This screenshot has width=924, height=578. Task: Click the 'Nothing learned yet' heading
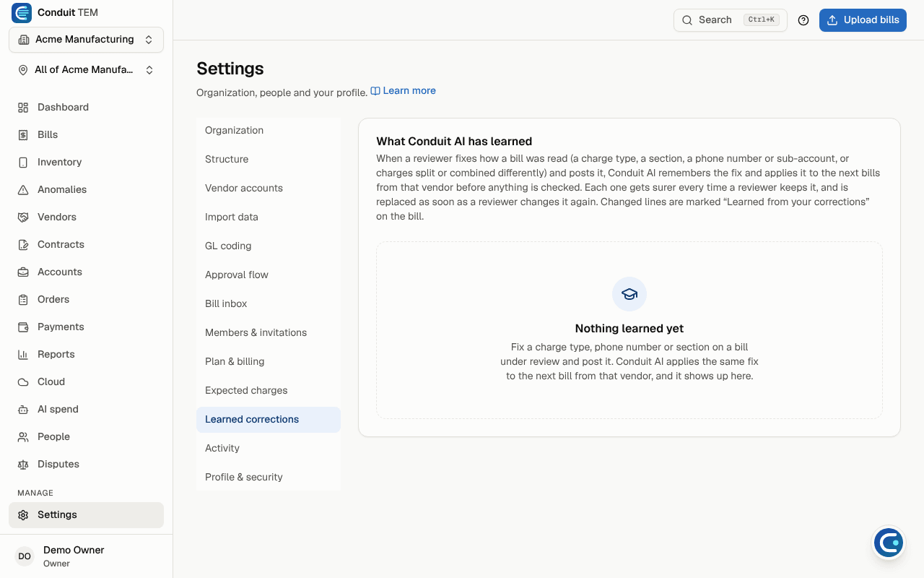point(629,329)
